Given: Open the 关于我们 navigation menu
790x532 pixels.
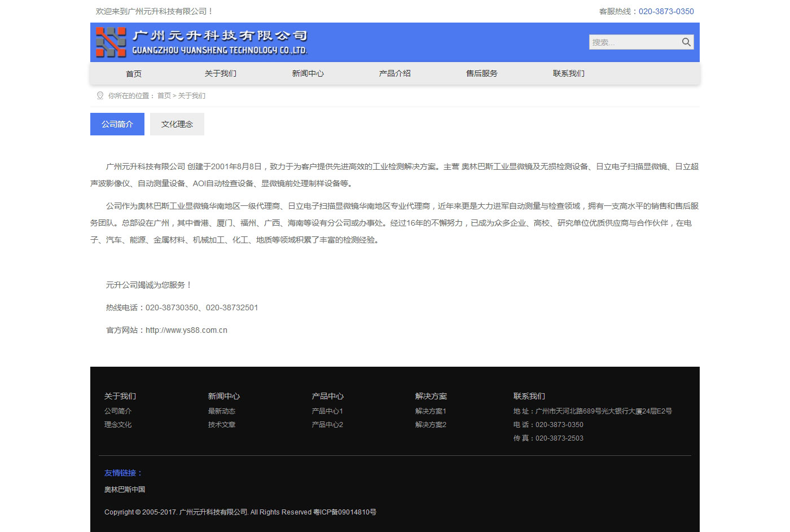Looking at the screenshot, I should (221, 74).
